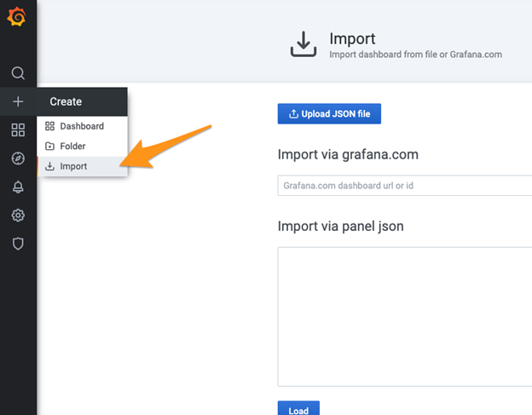The image size is (532, 415).
Task: Click the plus Create icon in sidebar
Action: tap(18, 101)
